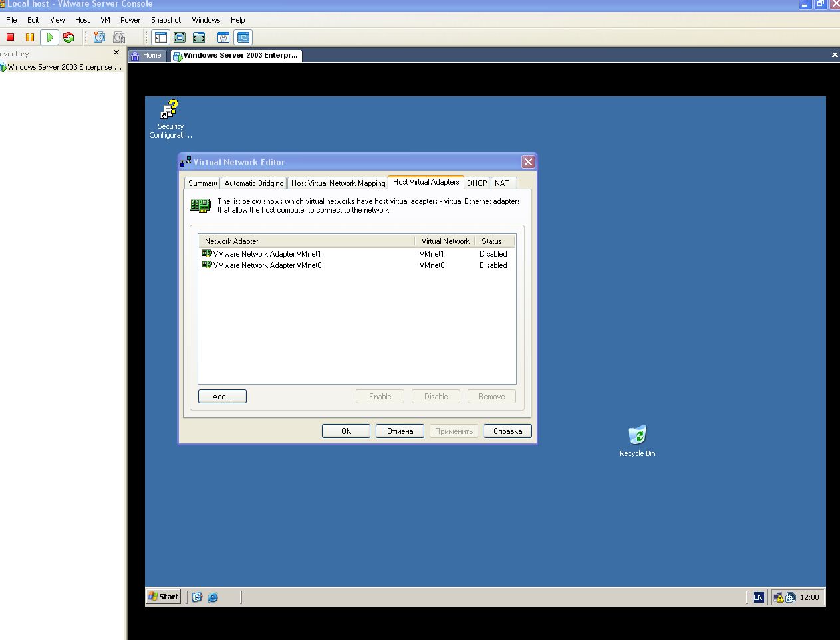Click the green Power On play icon
840x640 pixels.
click(x=49, y=37)
